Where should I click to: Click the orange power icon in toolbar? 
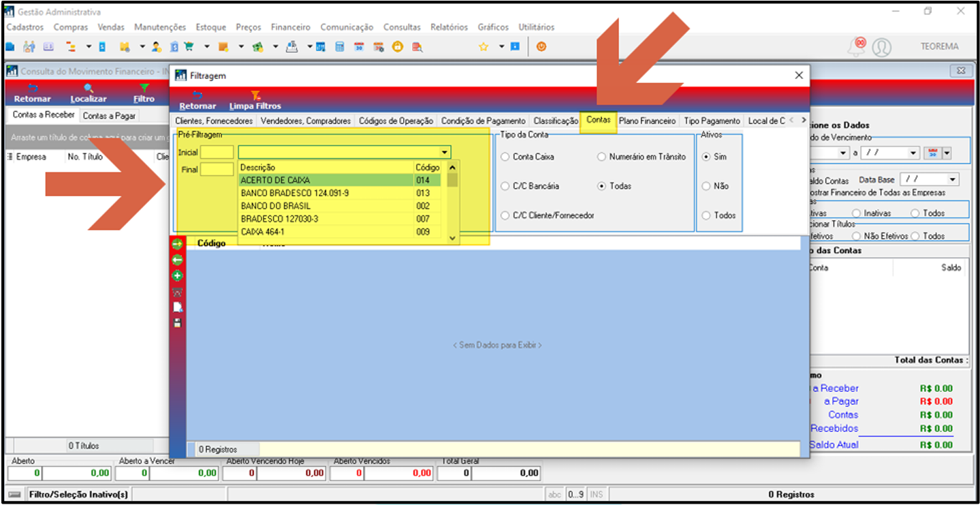(x=541, y=47)
